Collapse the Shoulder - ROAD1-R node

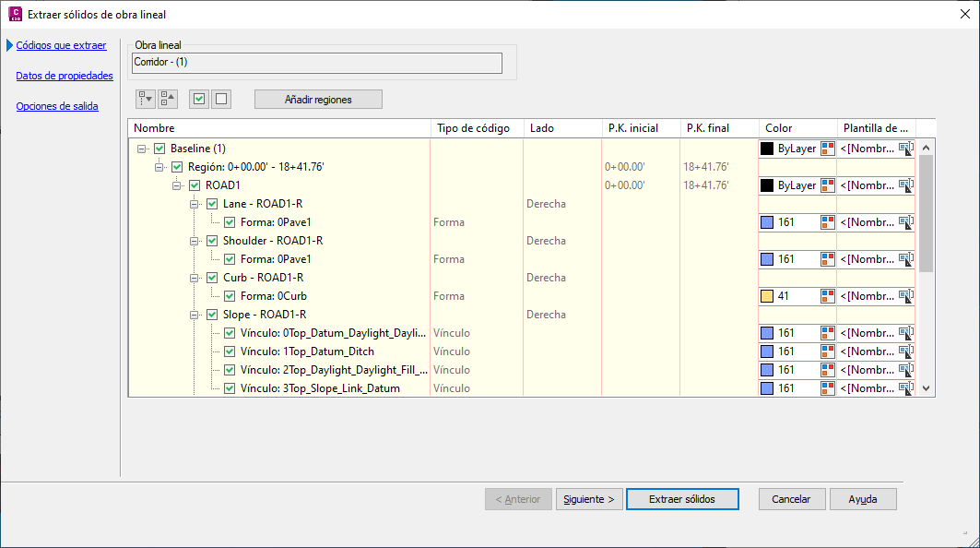point(195,241)
